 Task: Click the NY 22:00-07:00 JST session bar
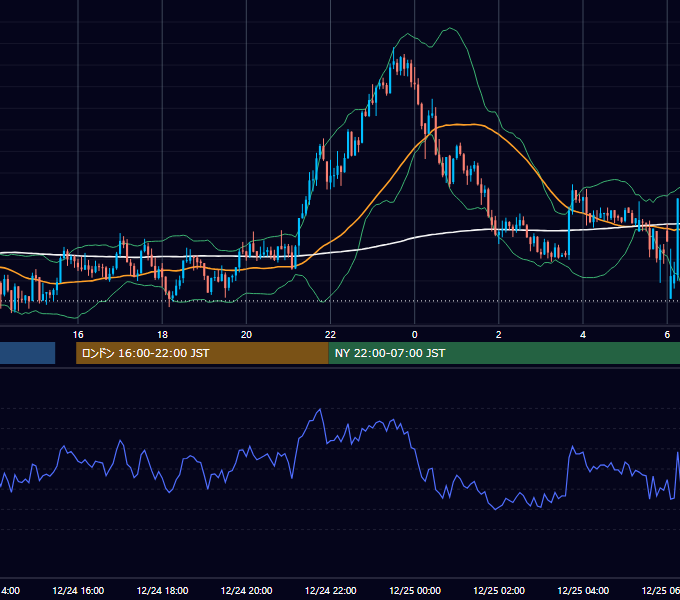coord(504,353)
